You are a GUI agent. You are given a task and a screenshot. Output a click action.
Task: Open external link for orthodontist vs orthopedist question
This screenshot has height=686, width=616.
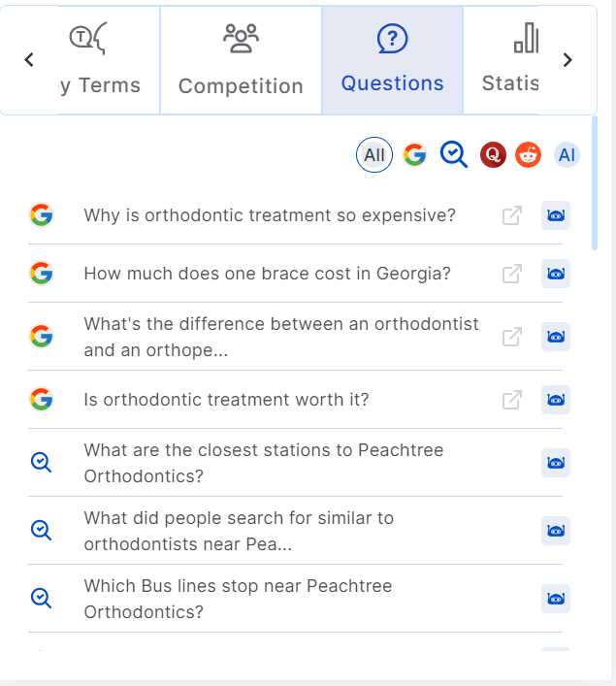point(512,337)
